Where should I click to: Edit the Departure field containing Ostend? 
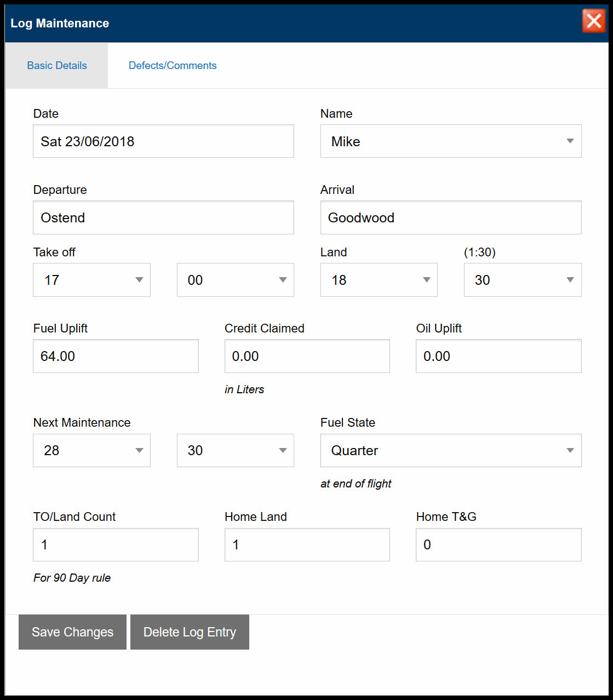pyautogui.click(x=163, y=217)
